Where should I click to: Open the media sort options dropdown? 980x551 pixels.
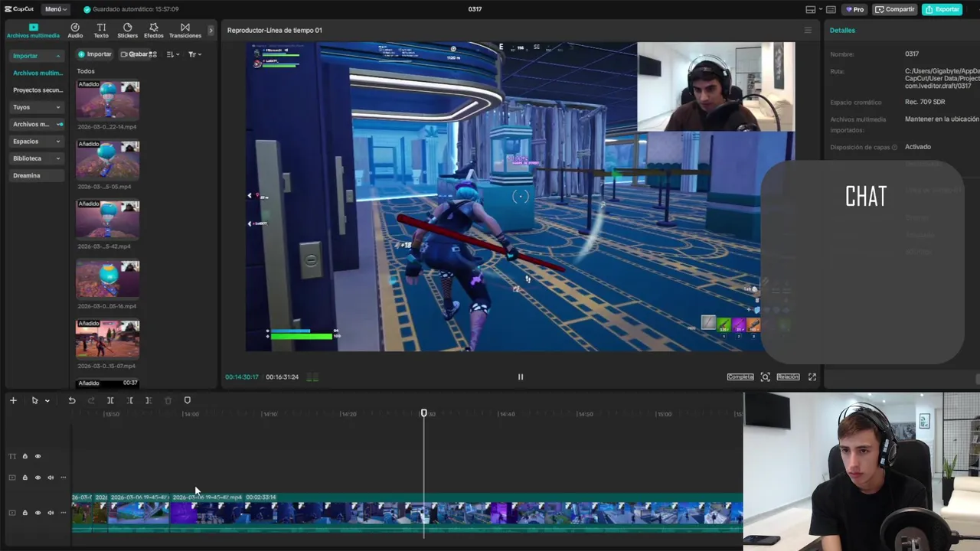[x=172, y=54]
